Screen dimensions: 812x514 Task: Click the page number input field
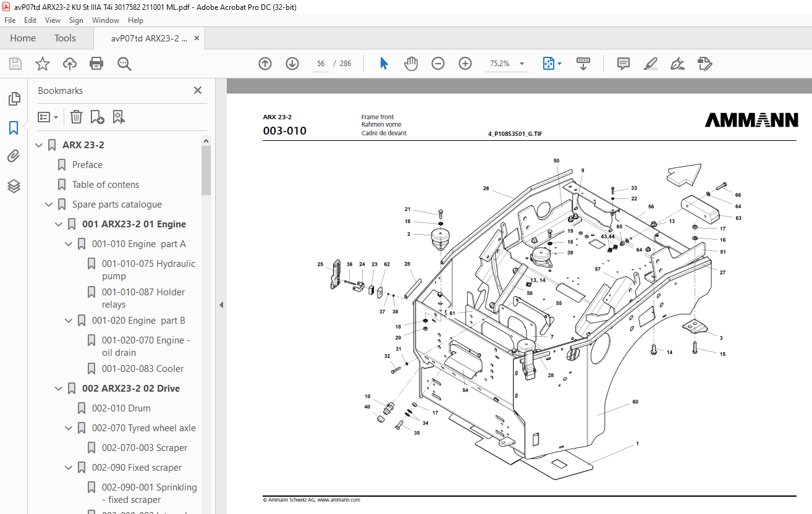320,64
